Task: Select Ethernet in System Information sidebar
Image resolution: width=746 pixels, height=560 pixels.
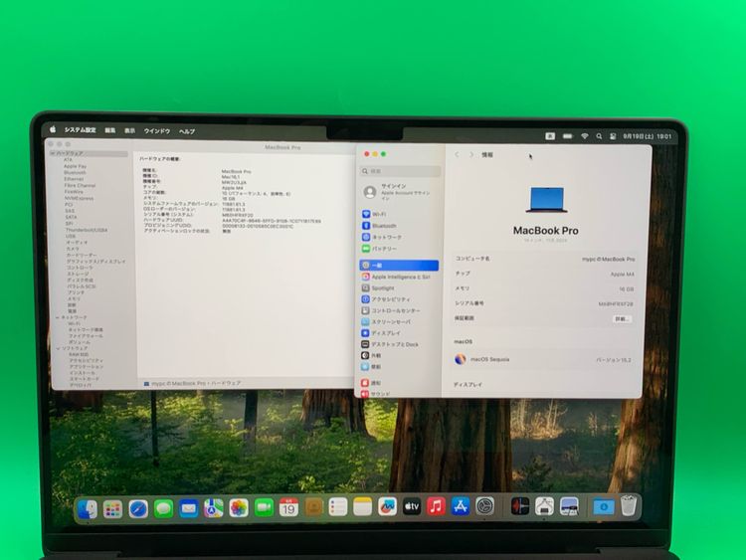Action: point(75,179)
